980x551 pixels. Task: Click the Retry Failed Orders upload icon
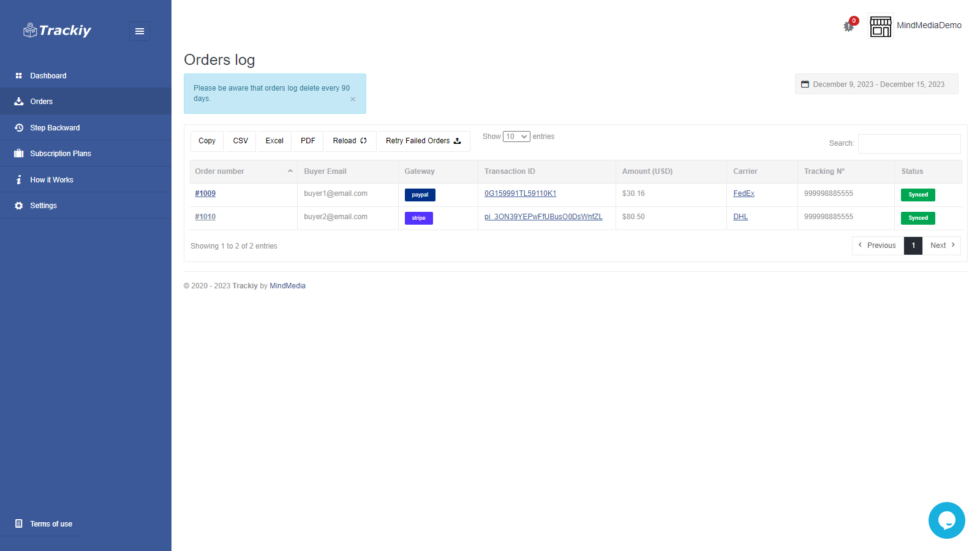(x=458, y=141)
